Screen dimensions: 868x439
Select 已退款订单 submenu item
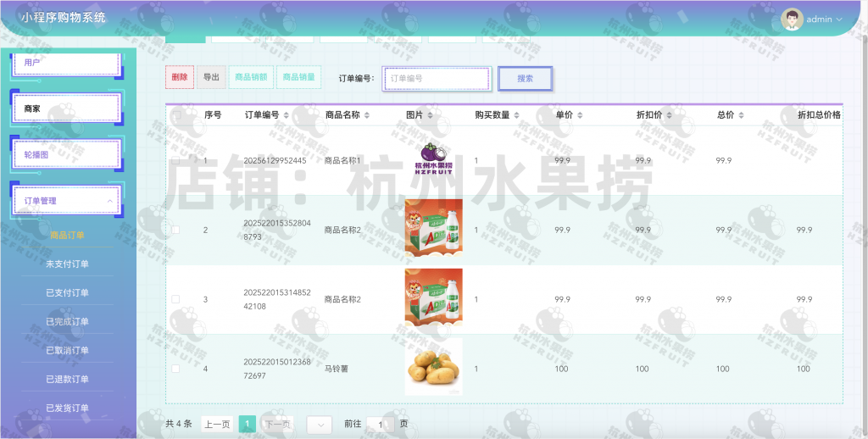(x=67, y=379)
